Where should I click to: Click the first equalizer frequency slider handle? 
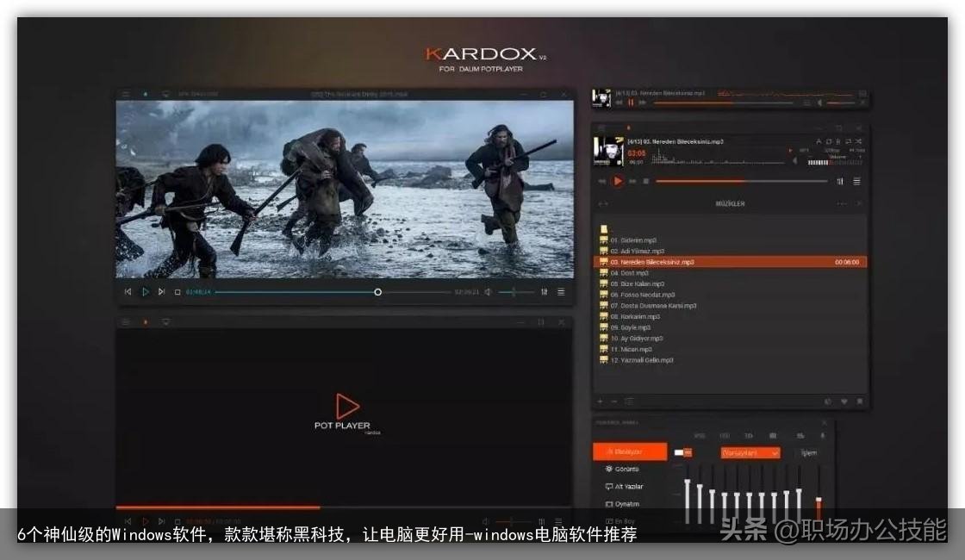pos(688,481)
